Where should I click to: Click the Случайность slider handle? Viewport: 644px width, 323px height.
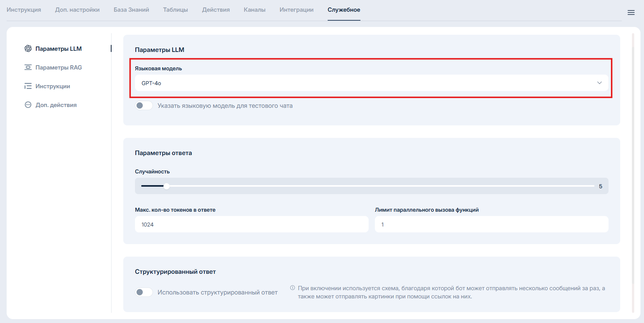[x=167, y=186]
